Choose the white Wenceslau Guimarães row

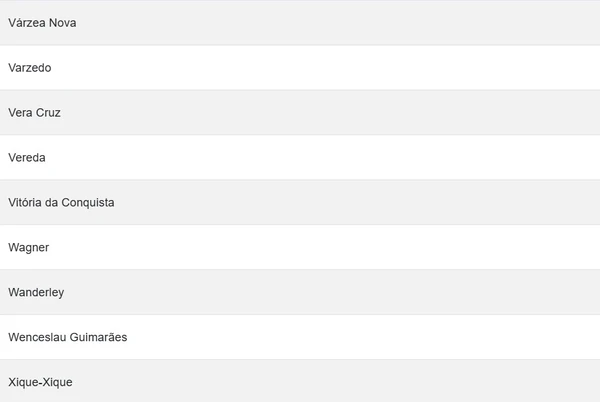(300, 337)
